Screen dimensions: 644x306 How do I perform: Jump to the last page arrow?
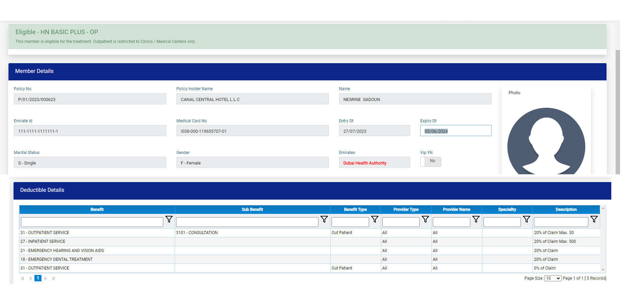(x=53, y=278)
